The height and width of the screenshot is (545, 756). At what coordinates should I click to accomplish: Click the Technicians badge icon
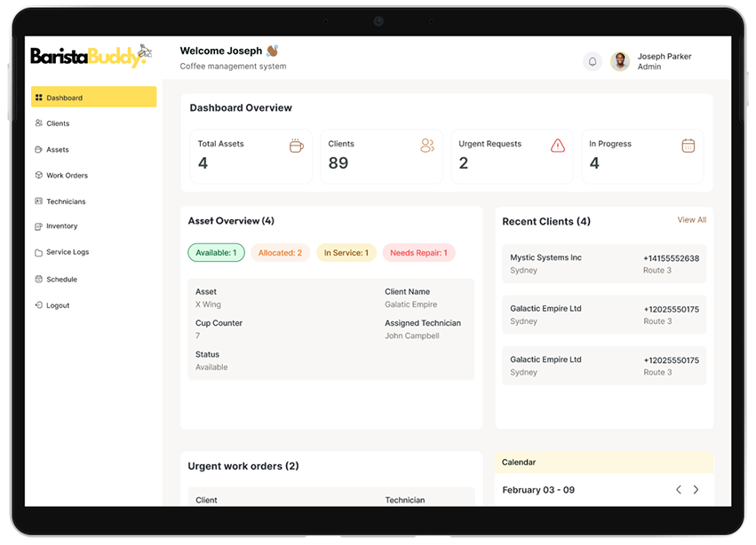point(38,201)
